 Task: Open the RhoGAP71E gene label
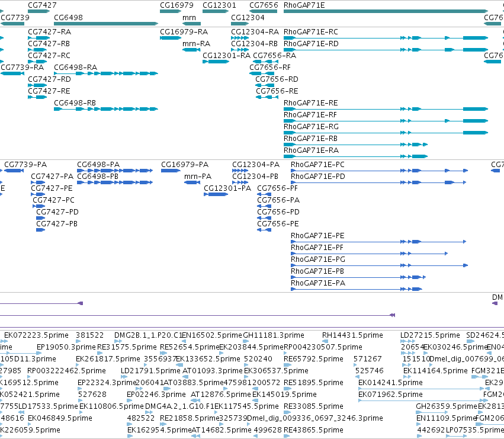[304, 5]
